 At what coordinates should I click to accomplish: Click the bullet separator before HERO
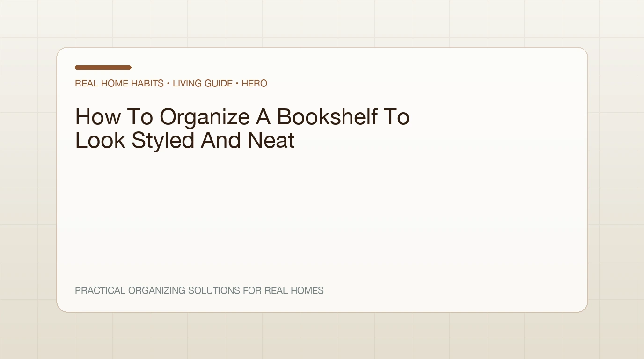[x=237, y=83]
